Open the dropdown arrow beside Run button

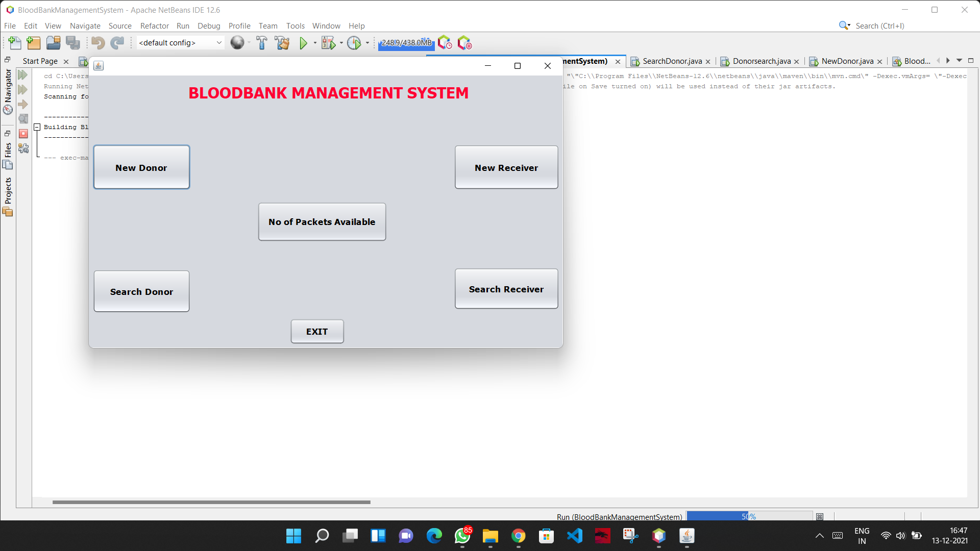tap(314, 43)
